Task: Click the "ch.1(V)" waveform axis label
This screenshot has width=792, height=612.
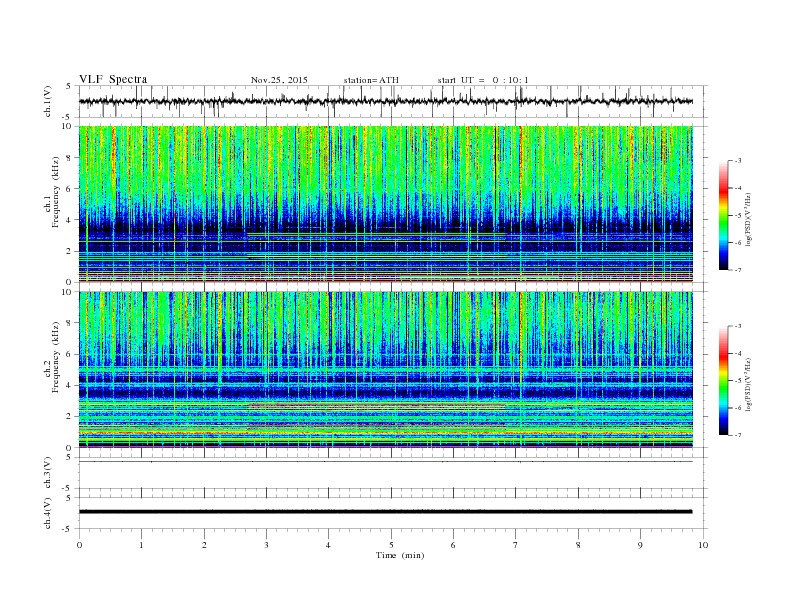Action: 48,101
